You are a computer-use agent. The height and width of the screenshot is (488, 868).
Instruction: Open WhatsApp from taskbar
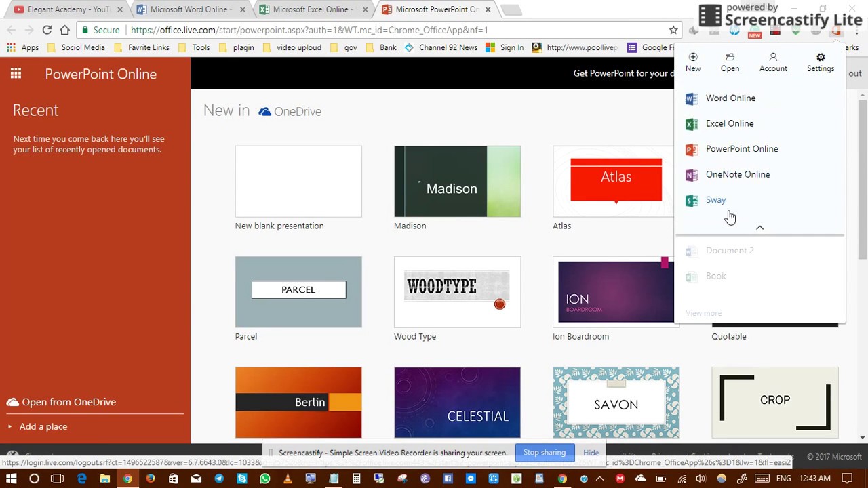point(265,479)
